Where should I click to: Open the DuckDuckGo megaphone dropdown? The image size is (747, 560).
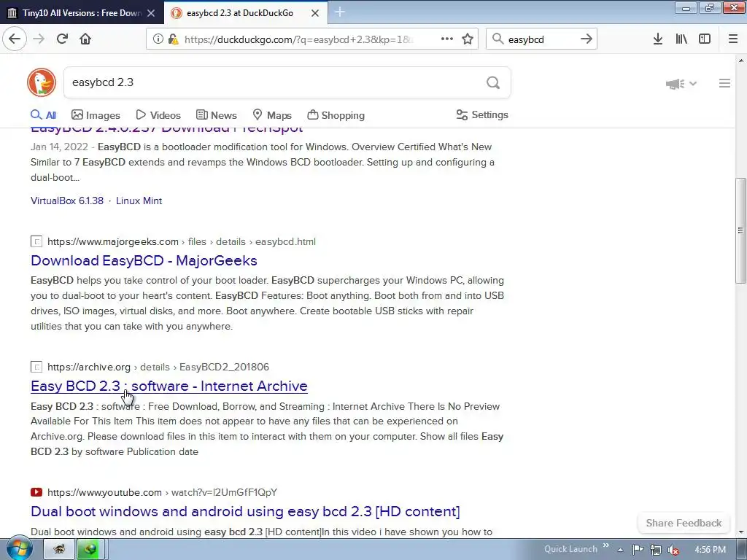(x=681, y=84)
